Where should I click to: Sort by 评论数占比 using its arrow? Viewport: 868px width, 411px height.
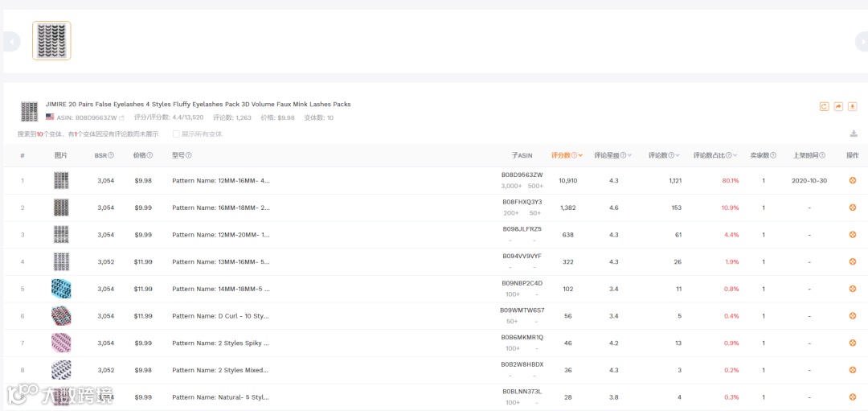(735, 156)
